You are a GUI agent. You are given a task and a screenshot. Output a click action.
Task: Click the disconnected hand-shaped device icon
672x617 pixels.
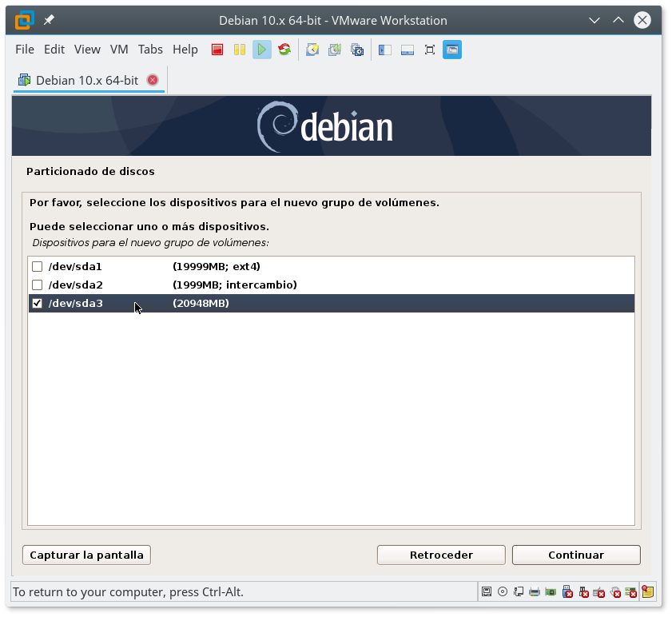[615, 592]
